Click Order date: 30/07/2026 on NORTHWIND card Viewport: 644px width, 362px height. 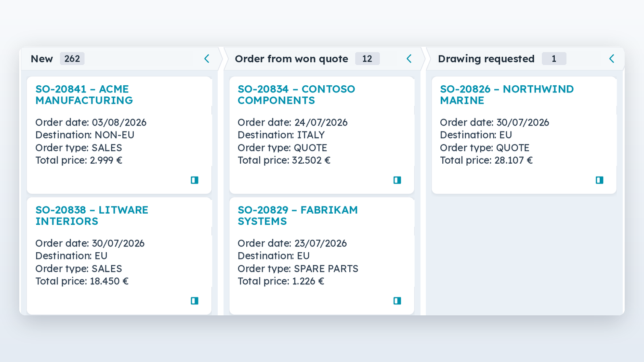(495, 122)
